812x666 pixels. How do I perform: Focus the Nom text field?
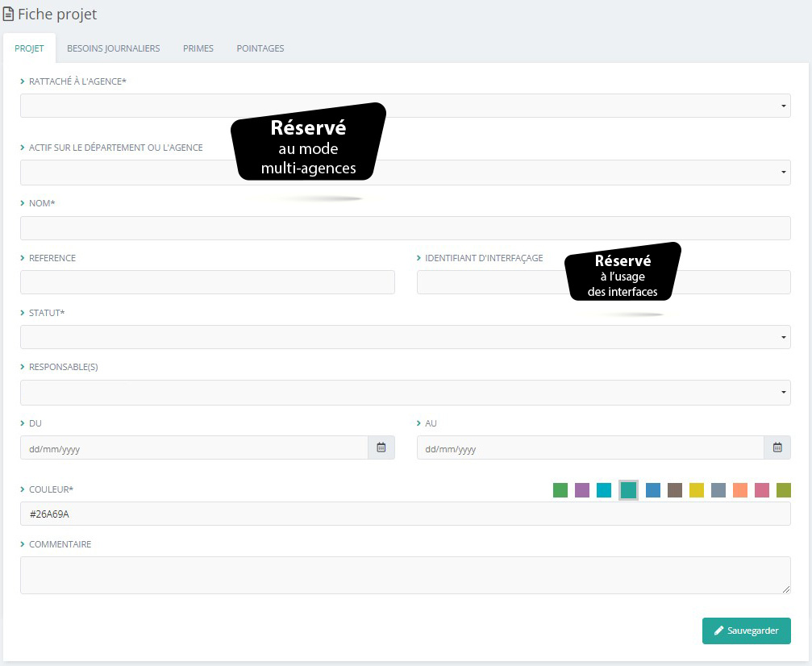click(x=405, y=228)
